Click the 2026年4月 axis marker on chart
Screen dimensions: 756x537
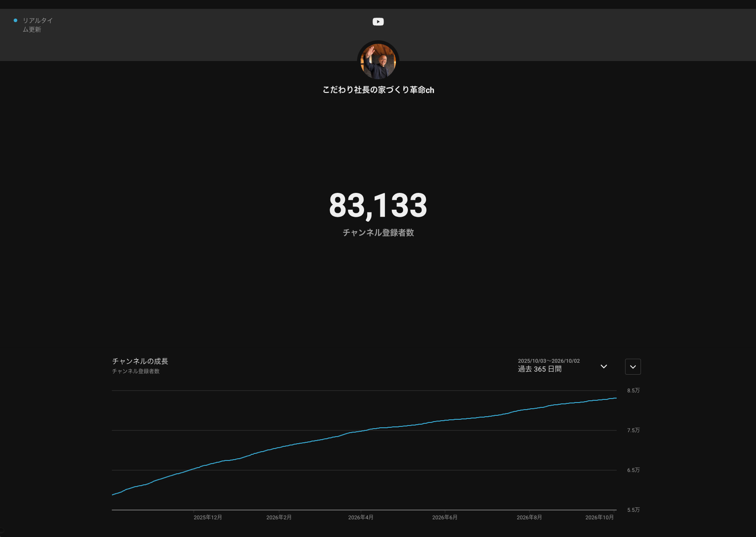click(361, 518)
